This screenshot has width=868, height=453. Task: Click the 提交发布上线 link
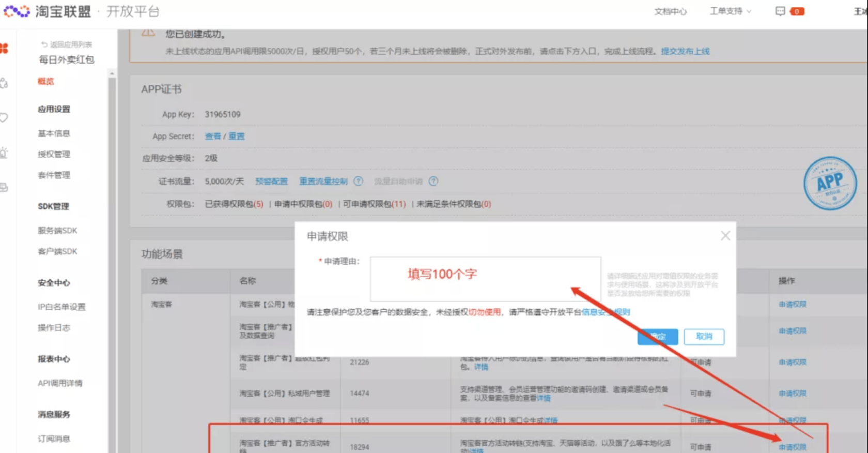click(685, 51)
